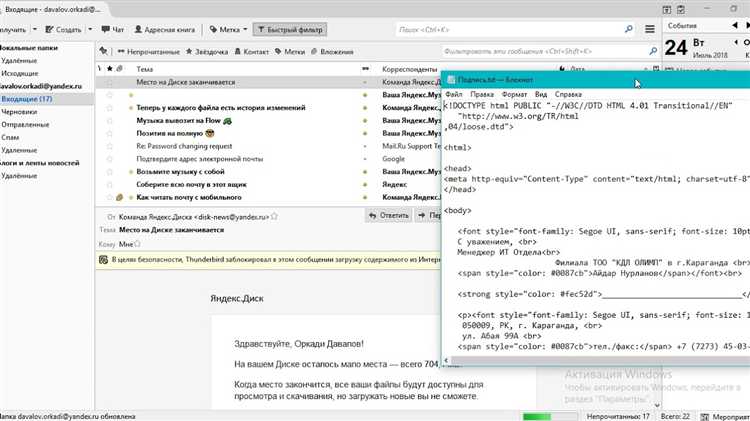Sort by the Корреспонденты column header
Image resolution: width=750 pixels, height=421 pixels.
409,69
